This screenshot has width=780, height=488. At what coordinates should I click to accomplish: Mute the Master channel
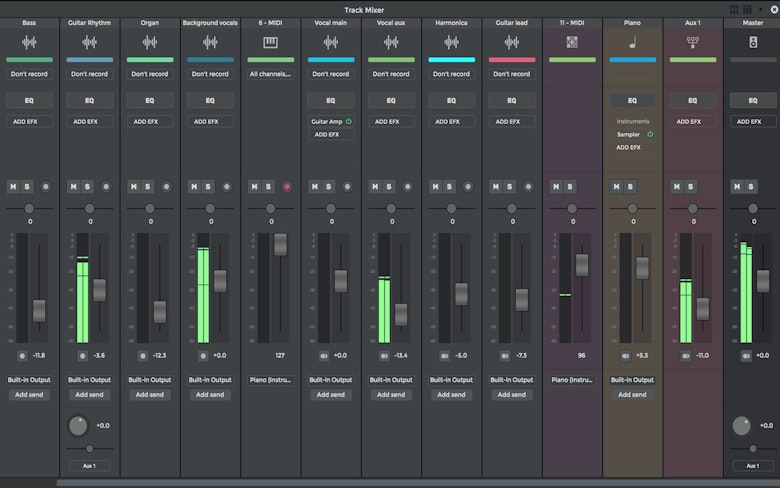(737, 187)
